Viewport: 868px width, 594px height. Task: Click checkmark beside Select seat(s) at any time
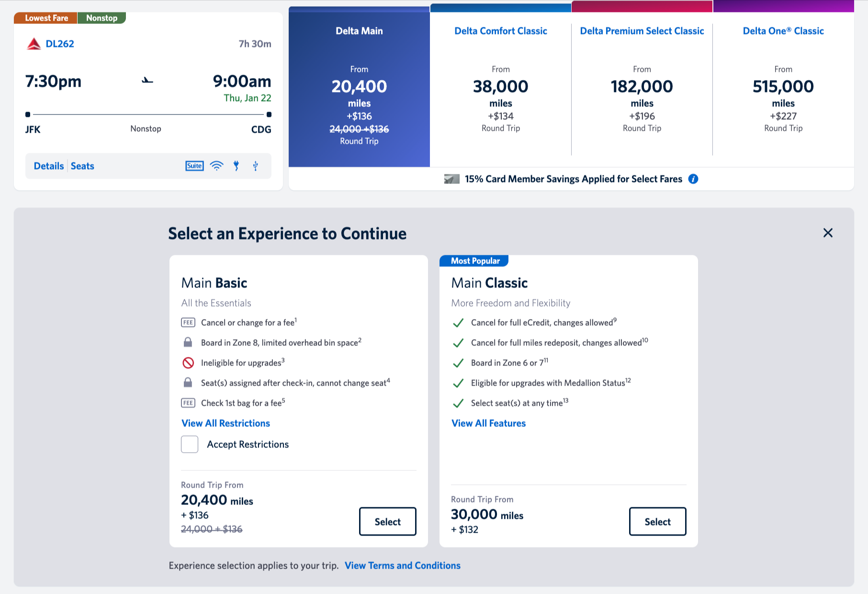(x=458, y=403)
